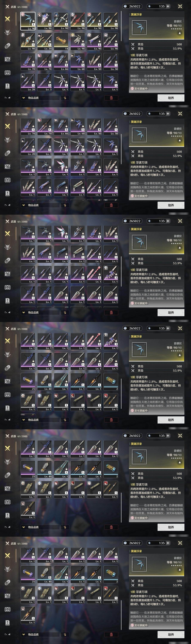Expand the 物品品质 dropdown in the second screen

click(x=40, y=205)
